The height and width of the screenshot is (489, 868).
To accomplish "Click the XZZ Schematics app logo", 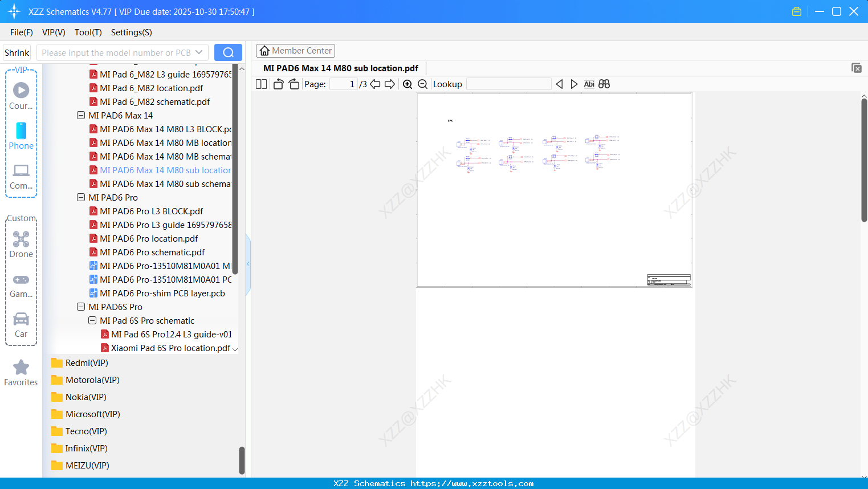I will 14,11.
